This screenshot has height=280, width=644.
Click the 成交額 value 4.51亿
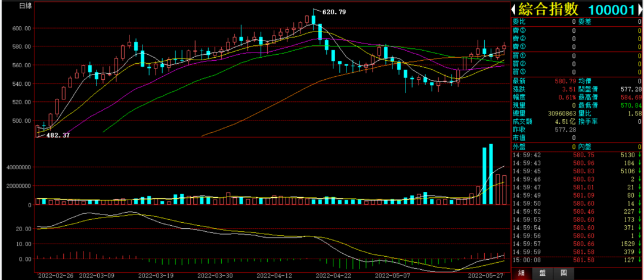click(566, 122)
